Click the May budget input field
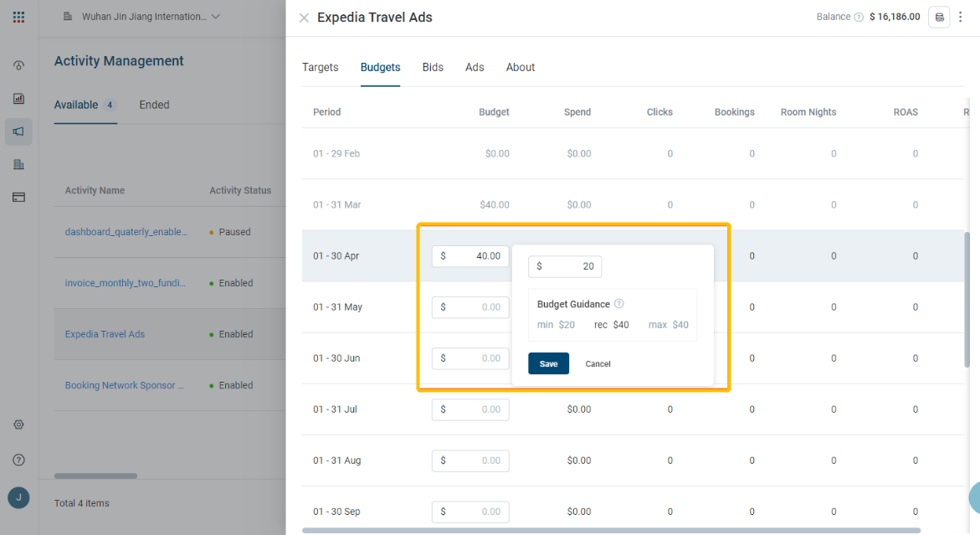Screen dimensions: 980x535 470,307
